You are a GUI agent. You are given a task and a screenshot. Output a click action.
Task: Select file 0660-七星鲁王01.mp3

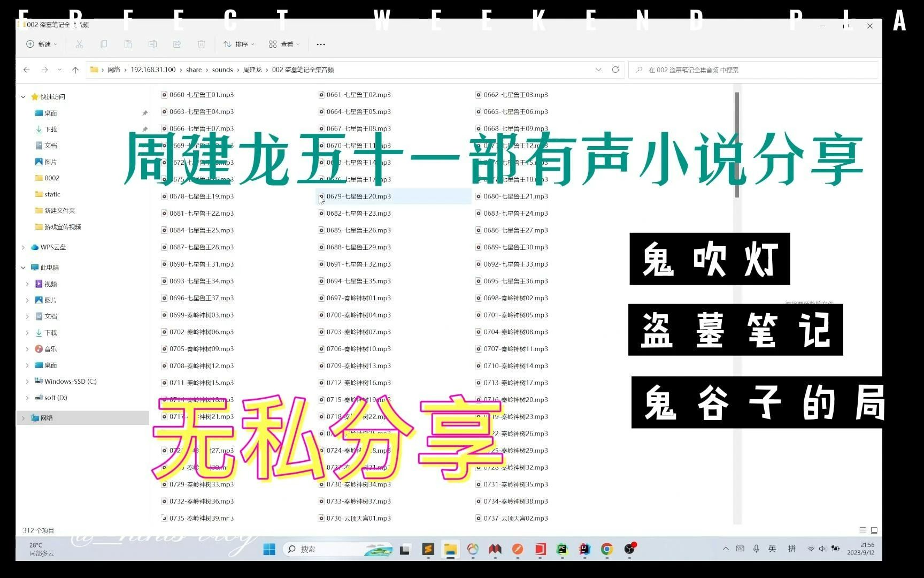tap(197, 95)
